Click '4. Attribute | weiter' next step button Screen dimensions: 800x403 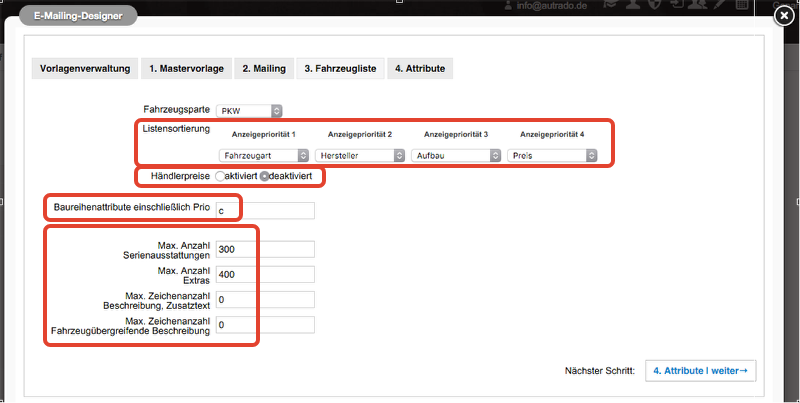[700, 371]
